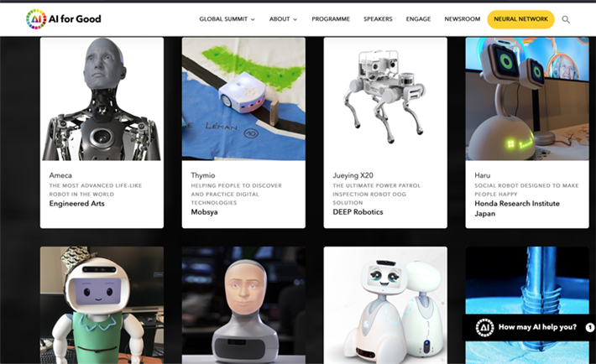
Task: Click the chat notification badge showing 1
Action: (x=590, y=327)
